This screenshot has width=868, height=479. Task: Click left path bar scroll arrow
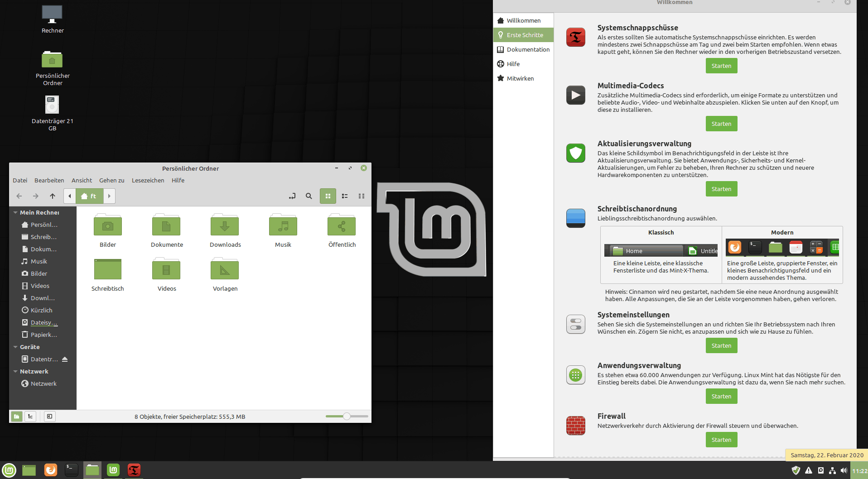(x=70, y=196)
